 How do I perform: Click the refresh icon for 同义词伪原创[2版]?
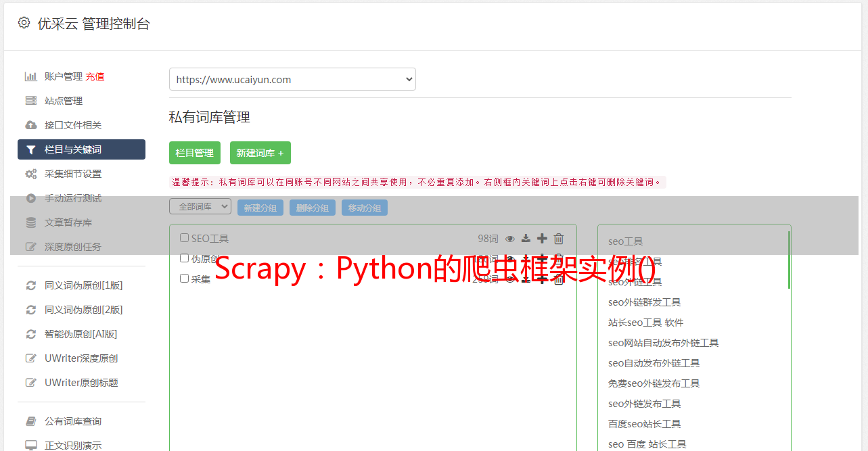31,310
